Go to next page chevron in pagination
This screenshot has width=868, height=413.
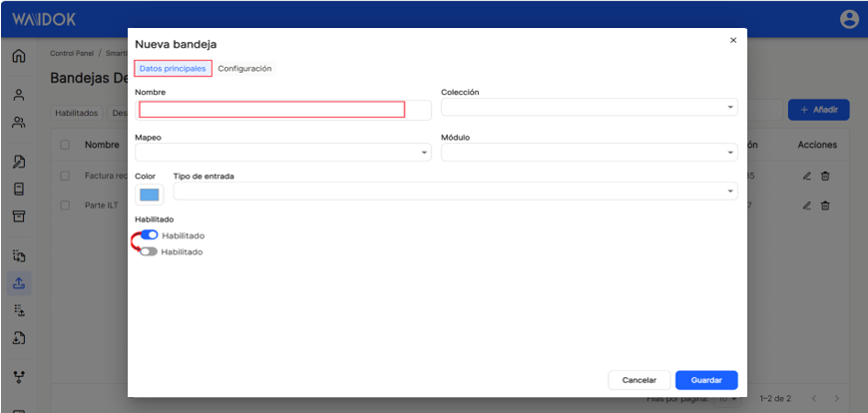click(x=836, y=399)
